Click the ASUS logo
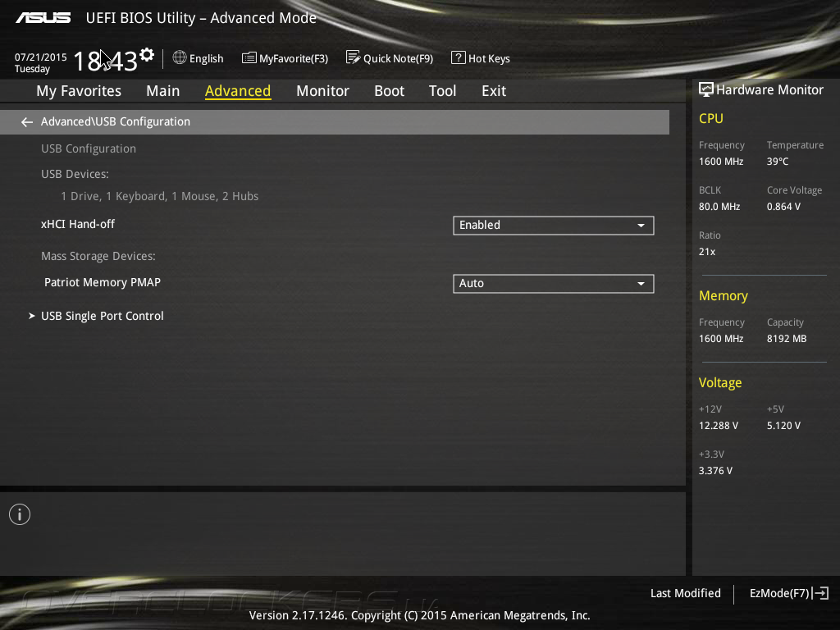 click(x=43, y=18)
